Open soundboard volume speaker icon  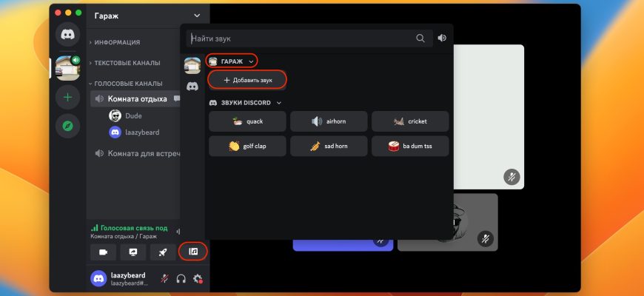click(442, 38)
